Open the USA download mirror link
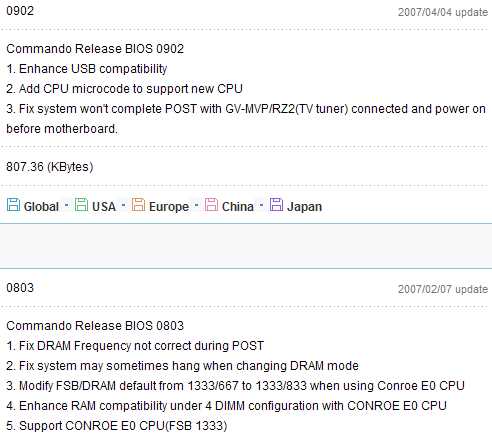Image resolution: width=492 pixels, height=436 pixels. coord(104,207)
